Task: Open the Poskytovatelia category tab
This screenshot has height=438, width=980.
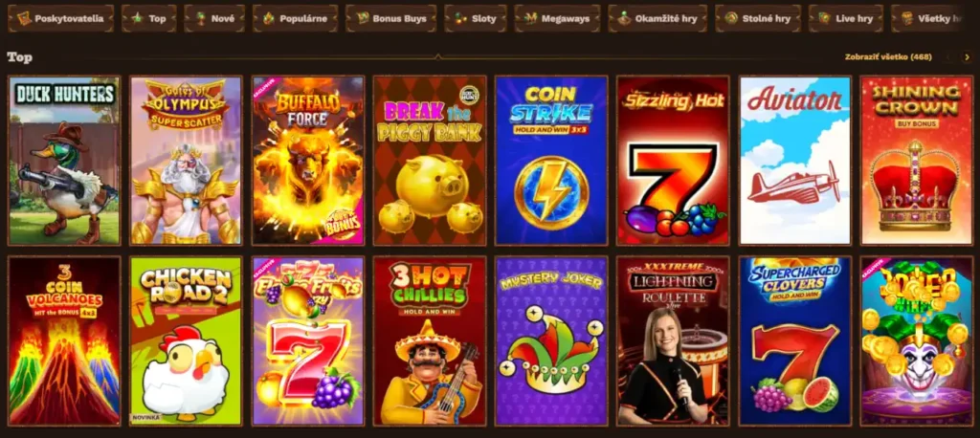Action: pyautogui.click(x=61, y=19)
